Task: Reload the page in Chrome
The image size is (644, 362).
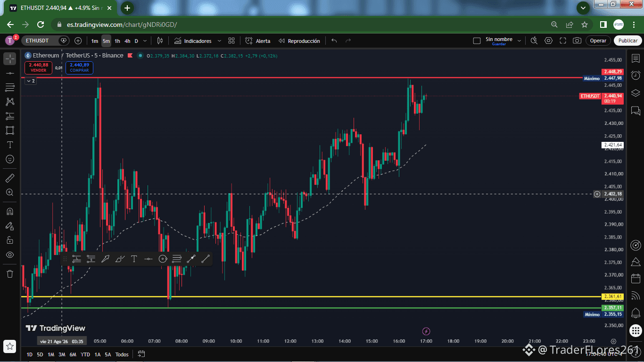Action: coord(41,25)
